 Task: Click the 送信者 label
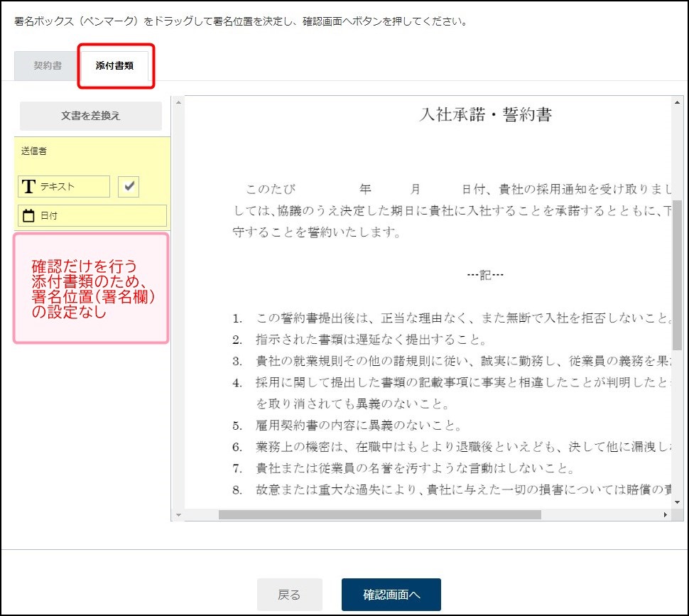34,151
